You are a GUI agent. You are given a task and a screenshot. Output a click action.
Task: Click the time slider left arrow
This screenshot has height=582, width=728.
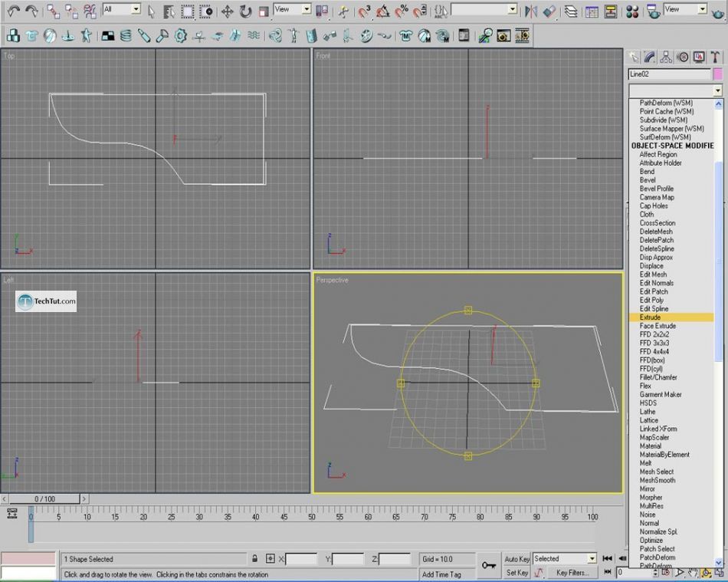(x=4, y=499)
